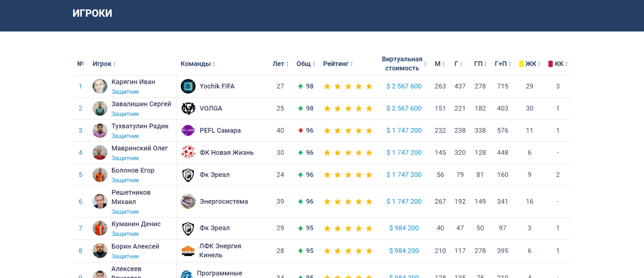Sort by Г+П column header
The image size is (644, 278).
[502, 64]
